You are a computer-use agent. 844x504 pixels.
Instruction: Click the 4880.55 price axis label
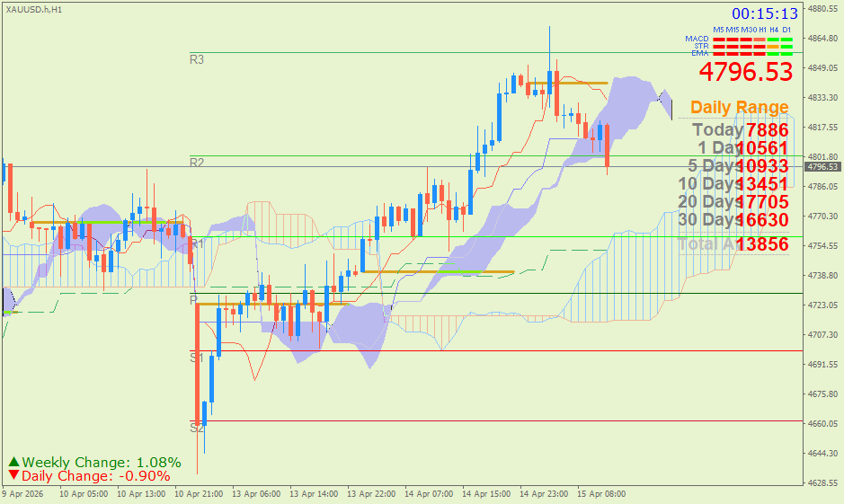pyautogui.click(x=822, y=9)
